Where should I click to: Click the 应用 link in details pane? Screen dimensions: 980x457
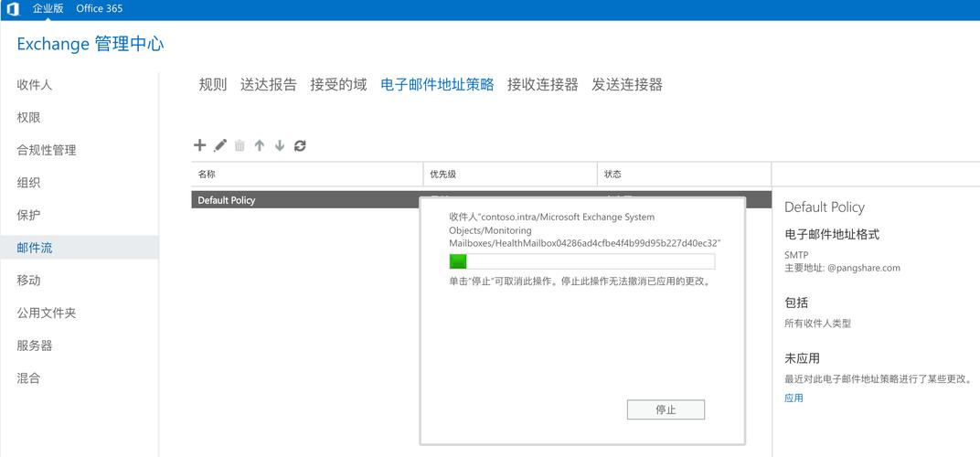click(x=794, y=399)
